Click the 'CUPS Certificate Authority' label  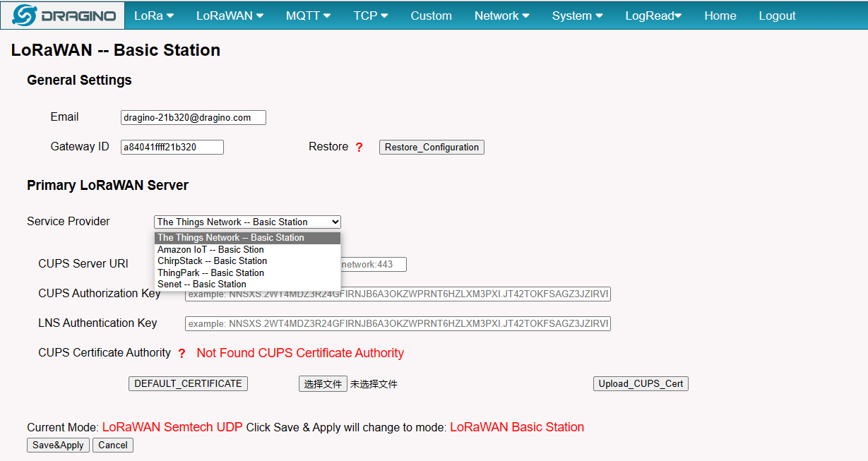point(105,353)
